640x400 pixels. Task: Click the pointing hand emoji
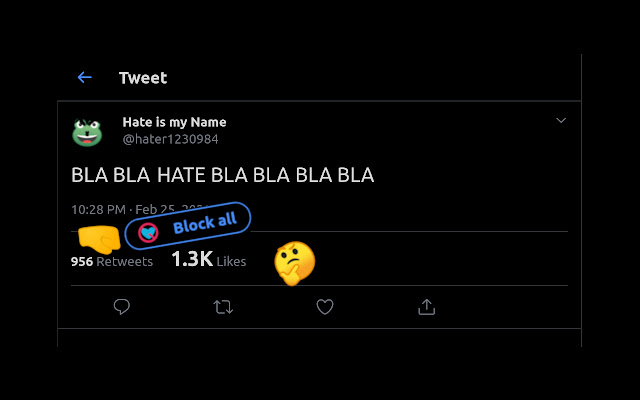(99, 239)
